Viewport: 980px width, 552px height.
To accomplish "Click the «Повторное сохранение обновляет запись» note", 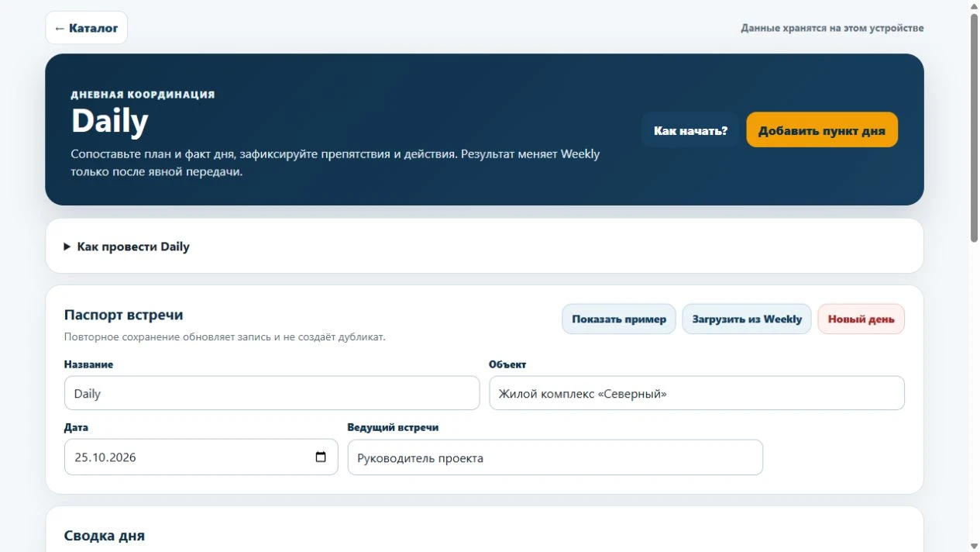I will tap(225, 337).
